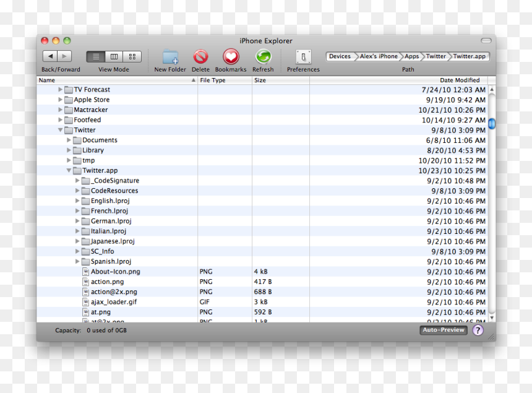Expand the Mactracker folder
Image resolution: width=532 pixels, height=393 pixels.
pos(60,110)
